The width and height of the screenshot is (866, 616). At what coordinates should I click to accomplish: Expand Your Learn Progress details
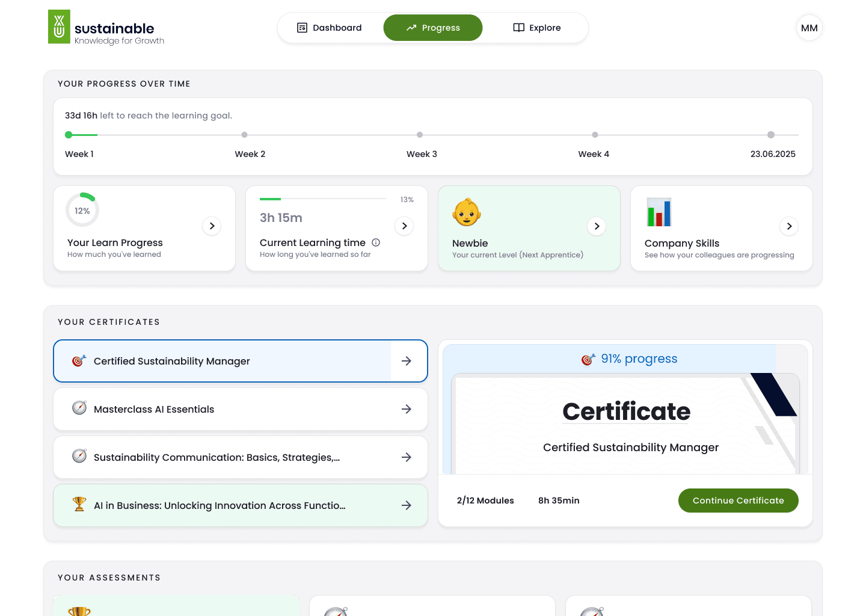pyautogui.click(x=212, y=226)
